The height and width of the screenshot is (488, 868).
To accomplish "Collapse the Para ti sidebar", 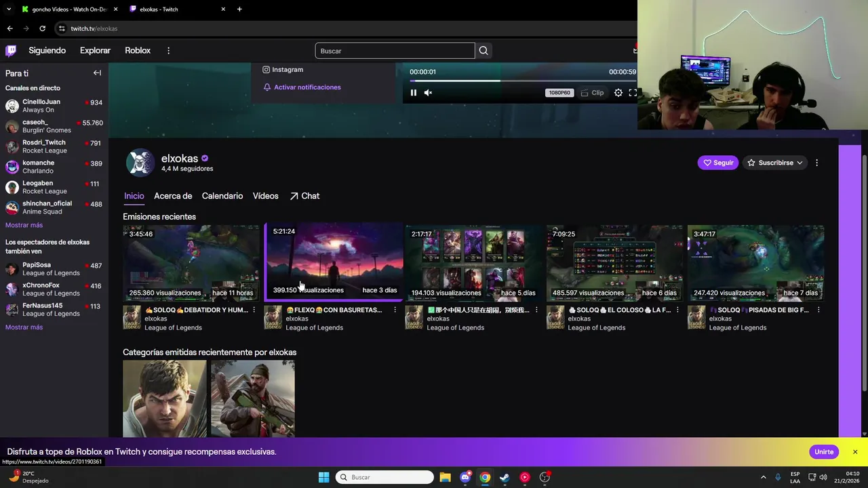I will click(x=97, y=73).
